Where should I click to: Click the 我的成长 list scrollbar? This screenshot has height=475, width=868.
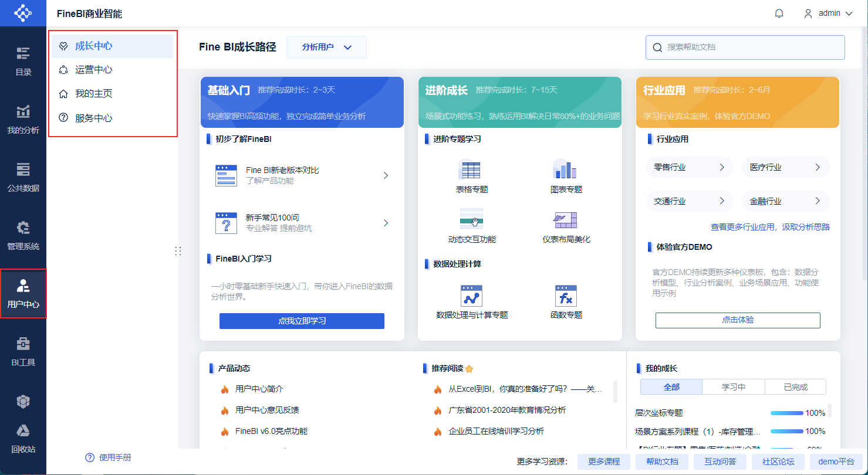tap(830, 410)
